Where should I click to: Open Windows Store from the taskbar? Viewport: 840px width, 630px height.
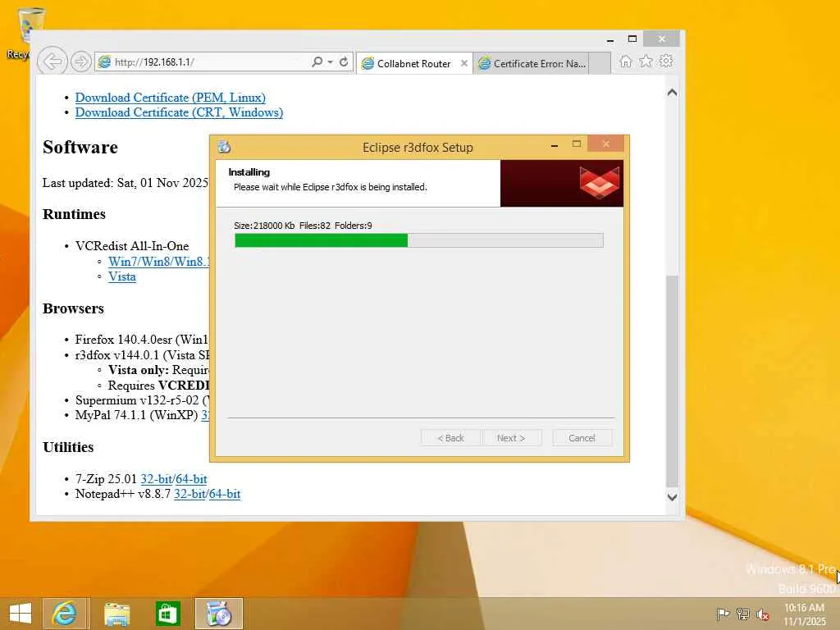point(167,614)
